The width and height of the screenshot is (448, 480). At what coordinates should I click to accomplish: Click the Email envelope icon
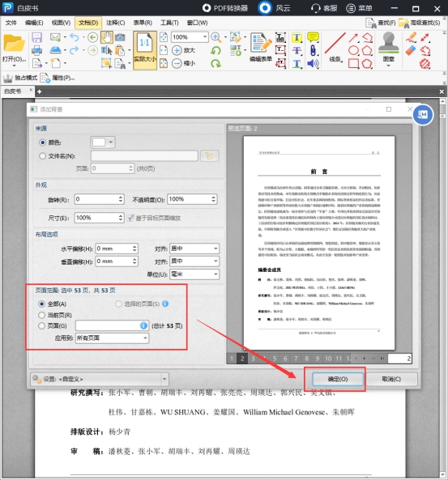[55, 37]
